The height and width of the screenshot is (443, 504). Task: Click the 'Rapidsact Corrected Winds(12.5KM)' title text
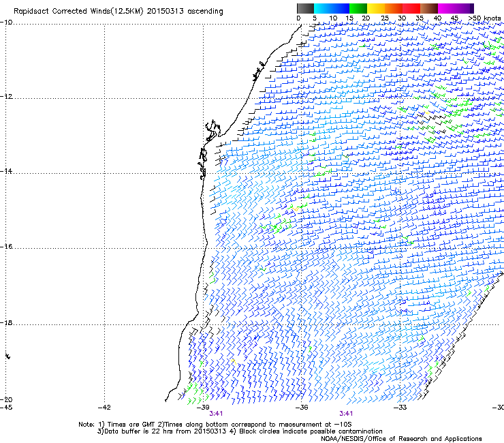(78, 12)
